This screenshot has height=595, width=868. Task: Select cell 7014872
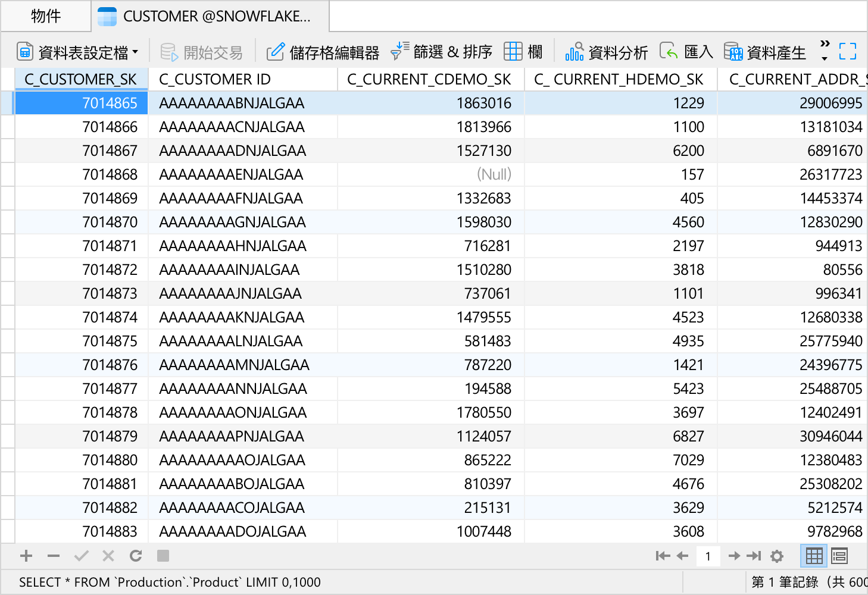tap(82, 270)
